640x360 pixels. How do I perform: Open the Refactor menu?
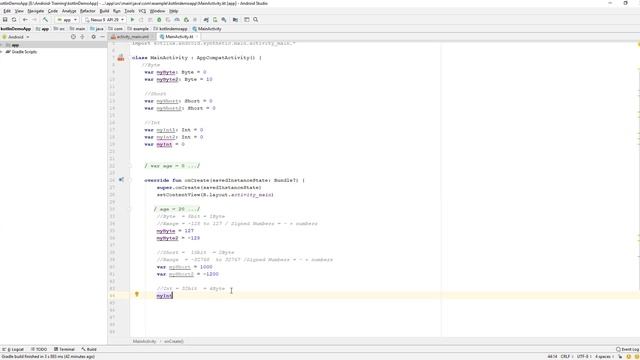click(x=87, y=11)
